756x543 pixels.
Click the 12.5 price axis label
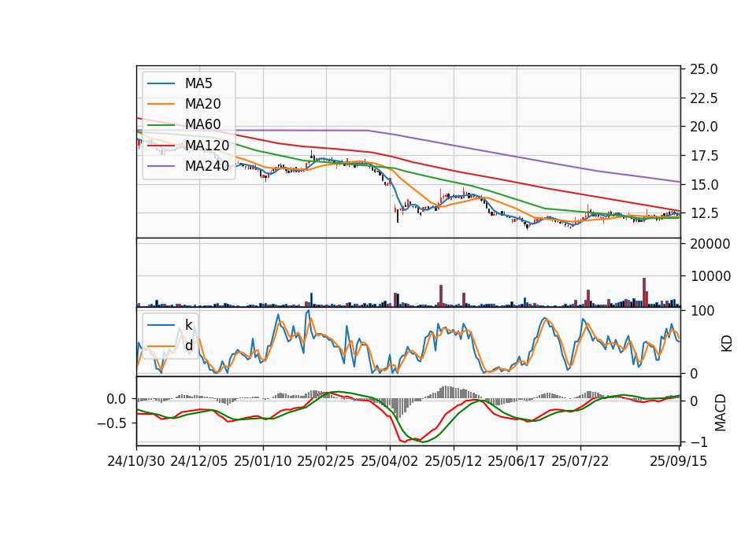tap(704, 213)
